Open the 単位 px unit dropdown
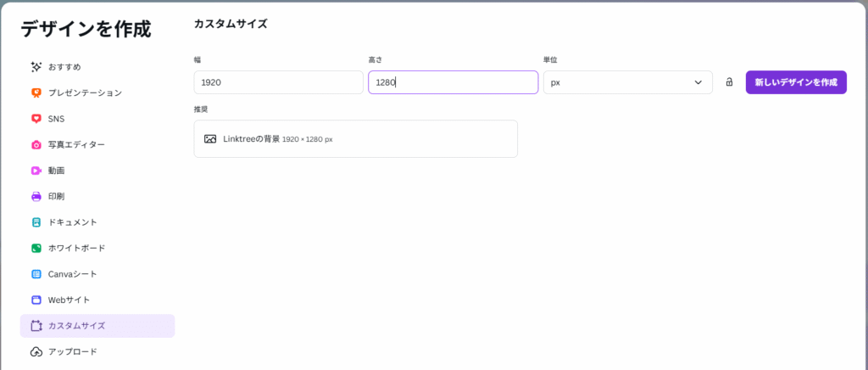This screenshot has height=370, width=868. click(x=626, y=82)
